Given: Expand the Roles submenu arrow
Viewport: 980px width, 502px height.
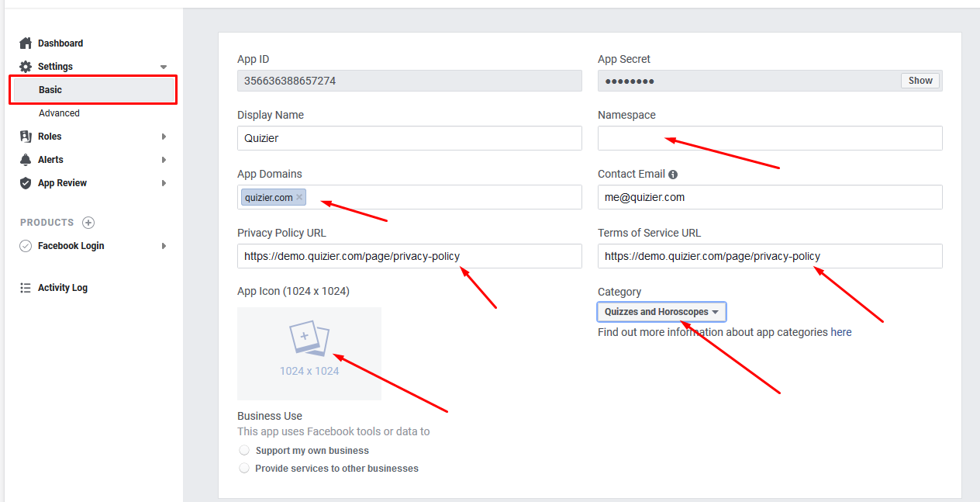Looking at the screenshot, I should tap(164, 137).
